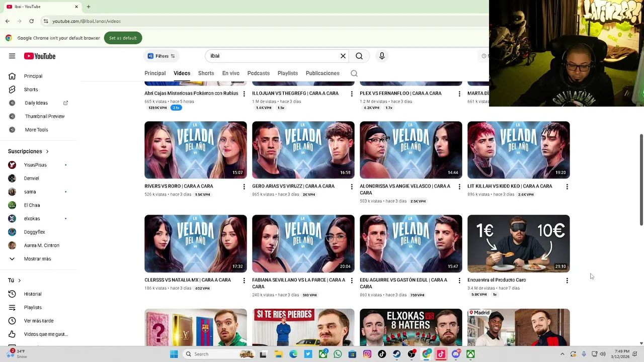Viewport: 644px width, 362px height.
Task: Set Chrome as default browser
Action: (x=123, y=38)
